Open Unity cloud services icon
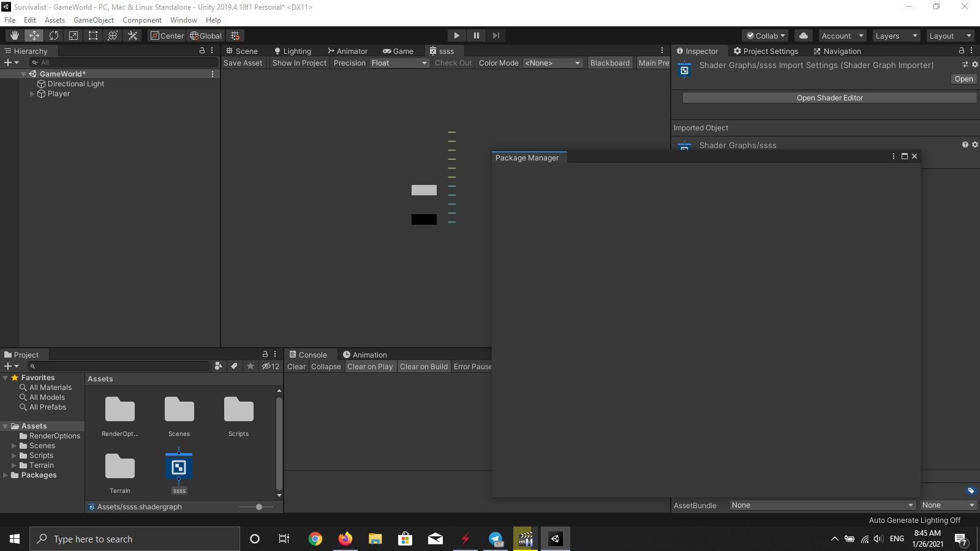The width and height of the screenshot is (980, 551). (x=804, y=36)
